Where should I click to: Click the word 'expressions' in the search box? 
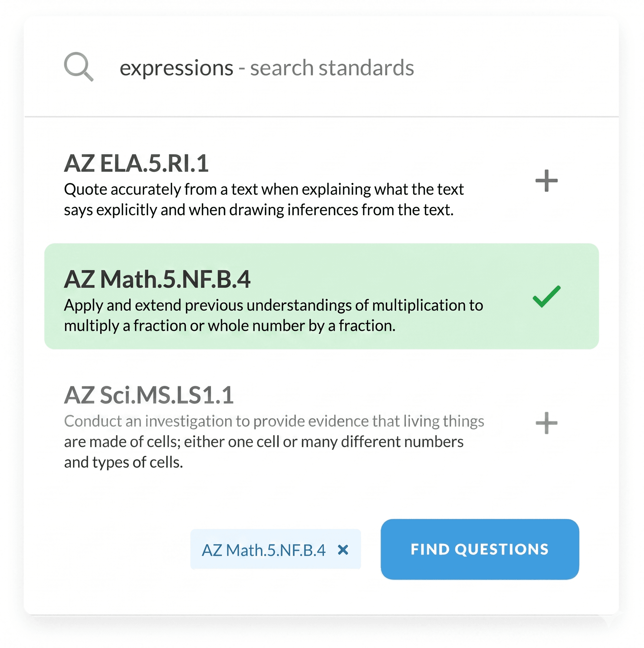tap(176, 68)
